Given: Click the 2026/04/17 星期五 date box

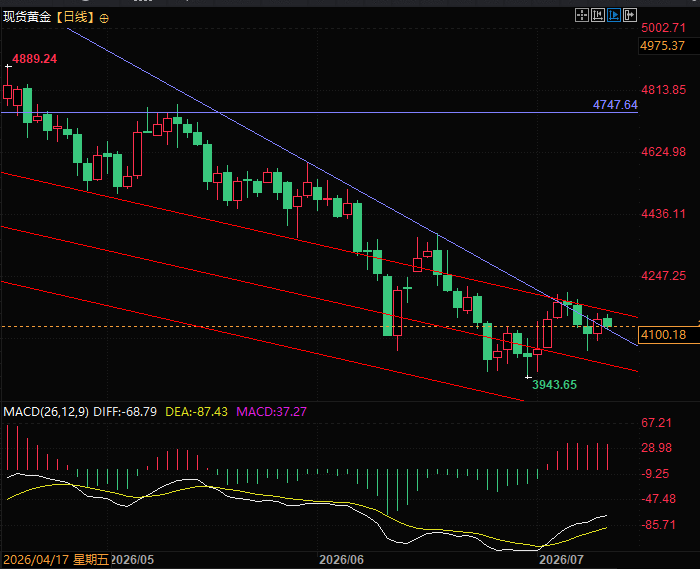Looking at the screenshot, I should (56, 560).
